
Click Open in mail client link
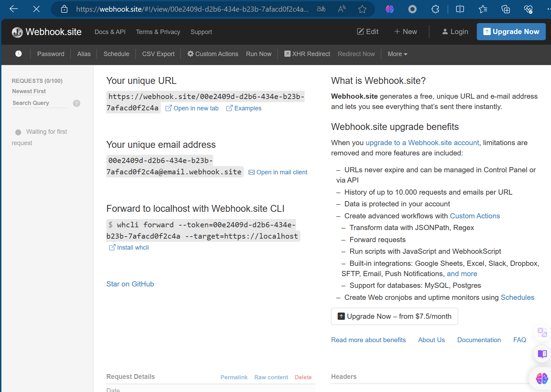coord(282,172)
